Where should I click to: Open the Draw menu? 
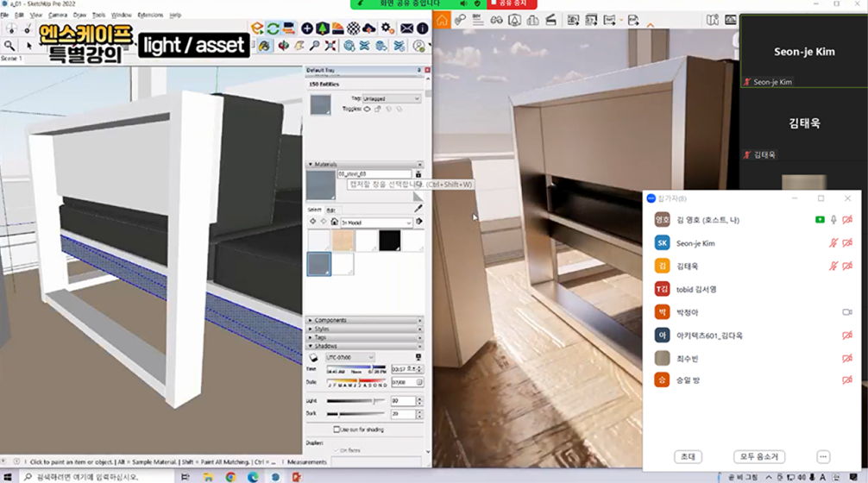coord(79,15)
